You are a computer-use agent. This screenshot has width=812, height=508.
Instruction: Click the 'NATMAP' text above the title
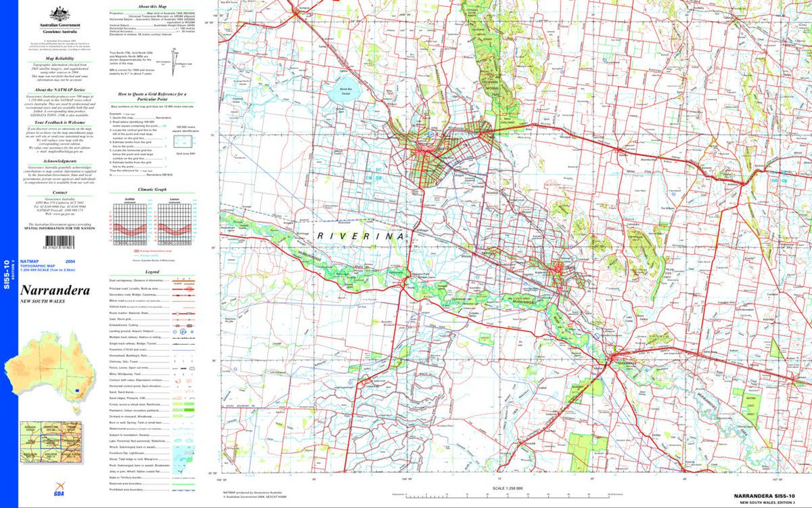(30, 261)
